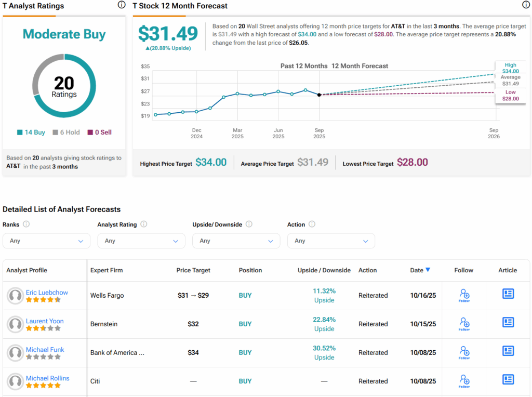
Task: Follow analyst Eric Luebchow
Action: 464,295
